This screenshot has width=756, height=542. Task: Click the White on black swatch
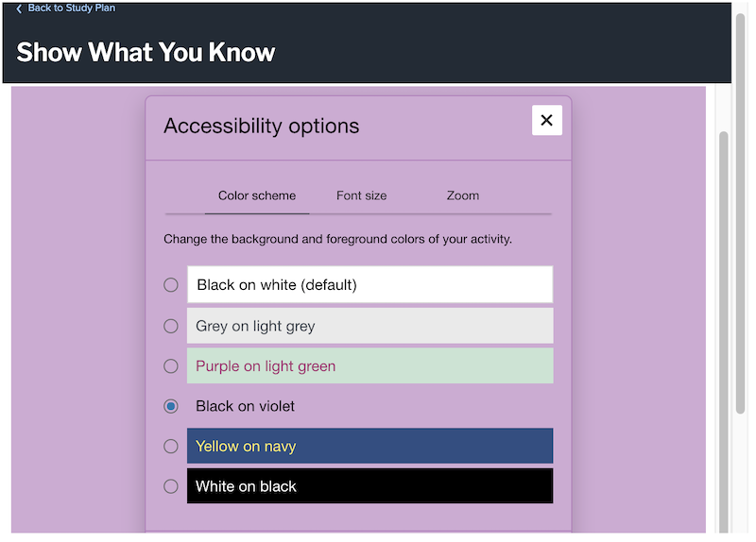pyautogui.click(x=369, y=486)
